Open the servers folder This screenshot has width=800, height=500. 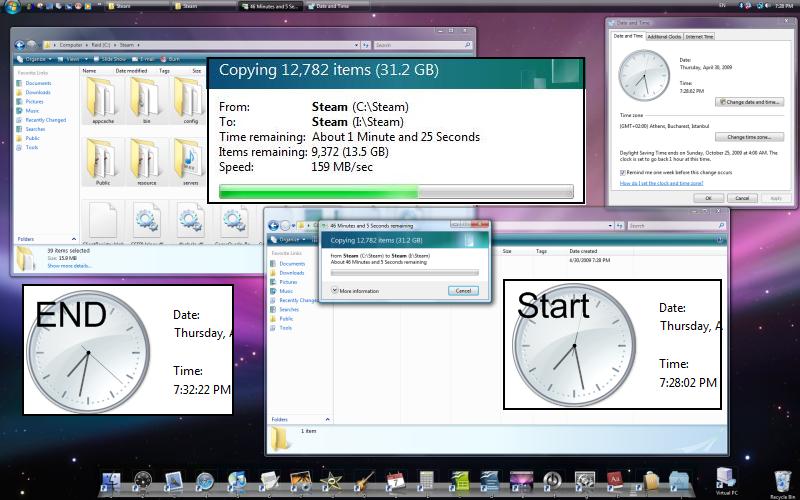[x=190, y=162]
